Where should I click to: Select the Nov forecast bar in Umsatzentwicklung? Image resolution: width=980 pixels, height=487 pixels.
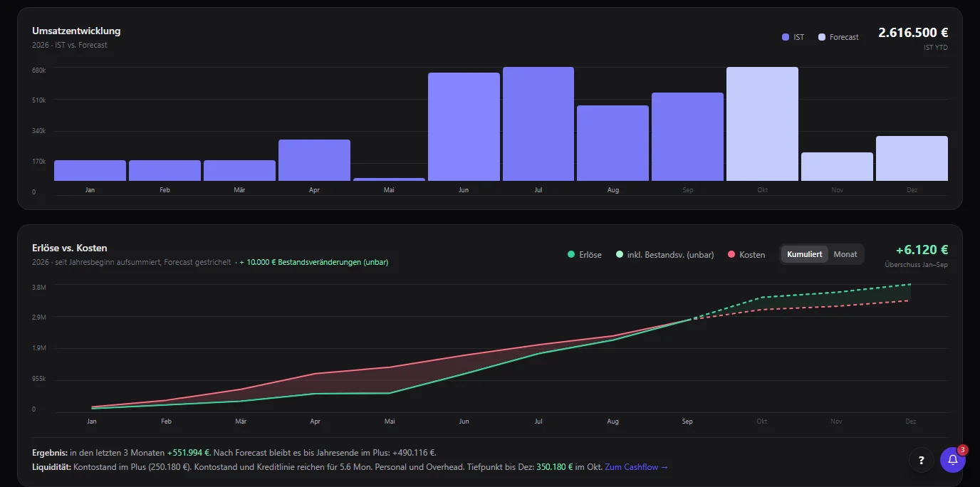(837, 167)
